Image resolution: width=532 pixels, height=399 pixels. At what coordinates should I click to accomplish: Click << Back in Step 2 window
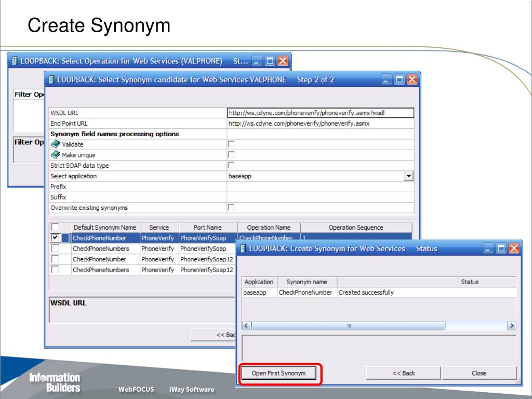(x=213, y=335)
